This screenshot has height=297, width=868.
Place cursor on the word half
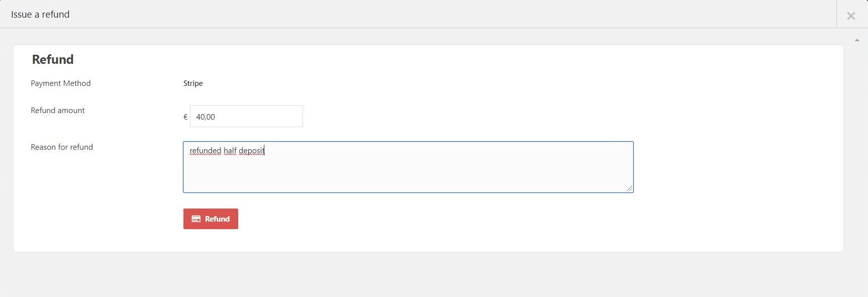pyautogui.click(x=230, y=151)
